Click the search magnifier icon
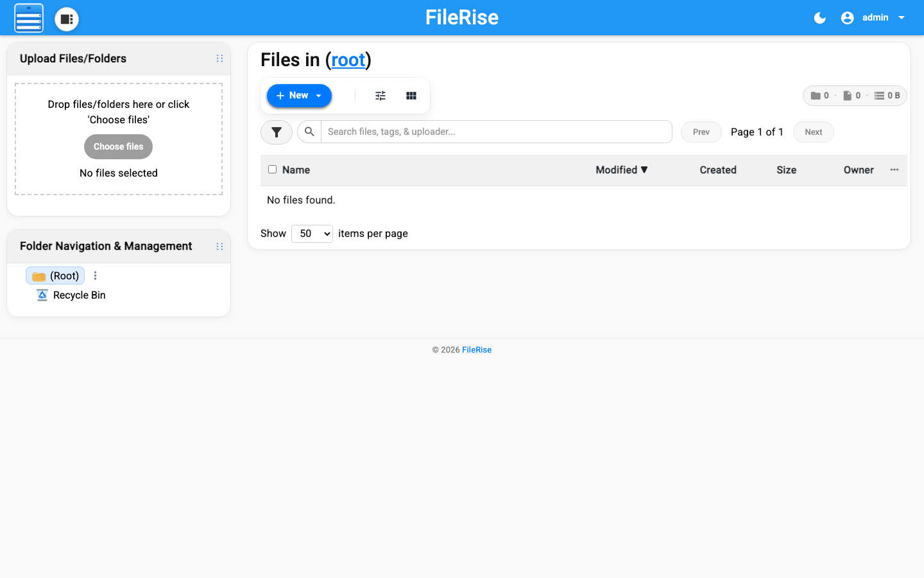This screenshot has height=578, width=924. 309,132
